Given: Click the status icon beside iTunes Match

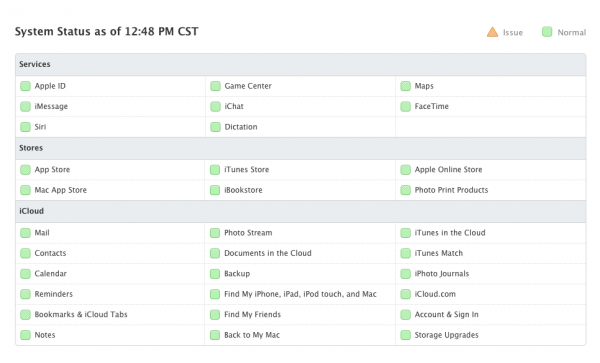Looking at the screenshot, I should click(406, 253).
